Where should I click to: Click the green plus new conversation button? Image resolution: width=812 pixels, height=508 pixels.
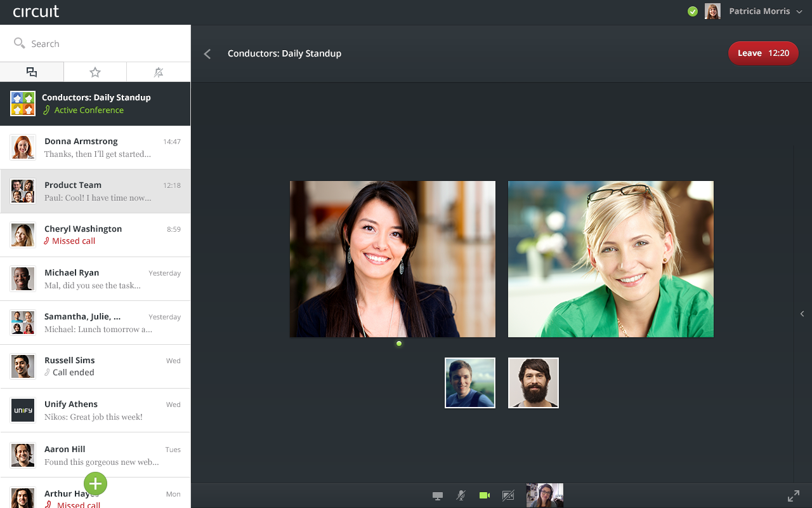pos(95,484)
